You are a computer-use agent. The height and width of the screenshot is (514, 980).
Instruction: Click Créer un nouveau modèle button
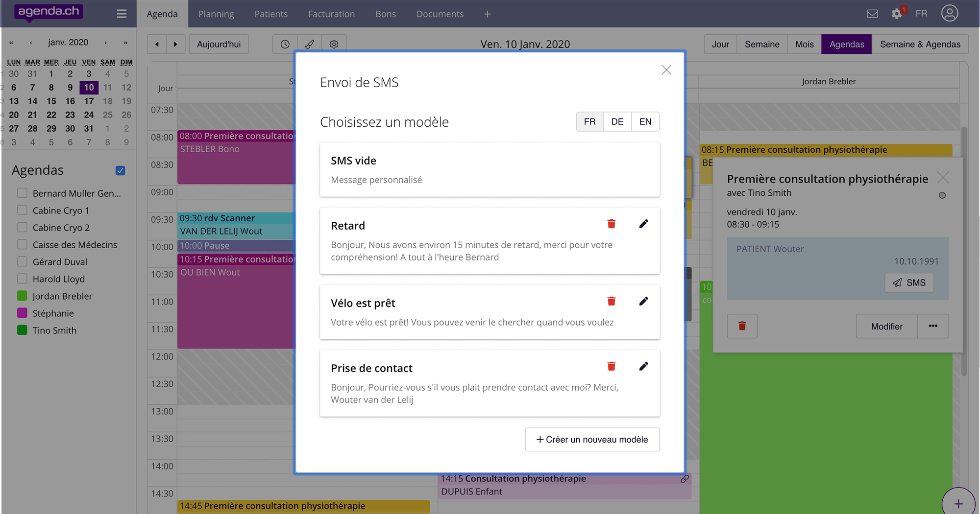[x=592, y=440]
